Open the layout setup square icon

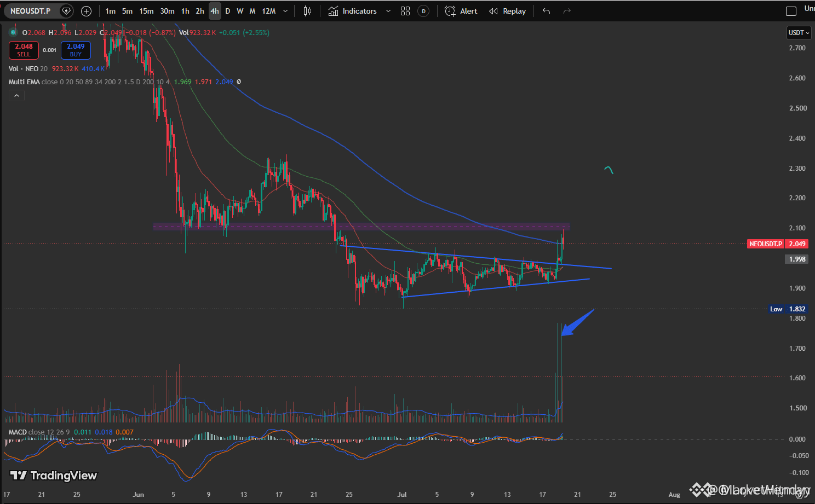pos(791,11)
